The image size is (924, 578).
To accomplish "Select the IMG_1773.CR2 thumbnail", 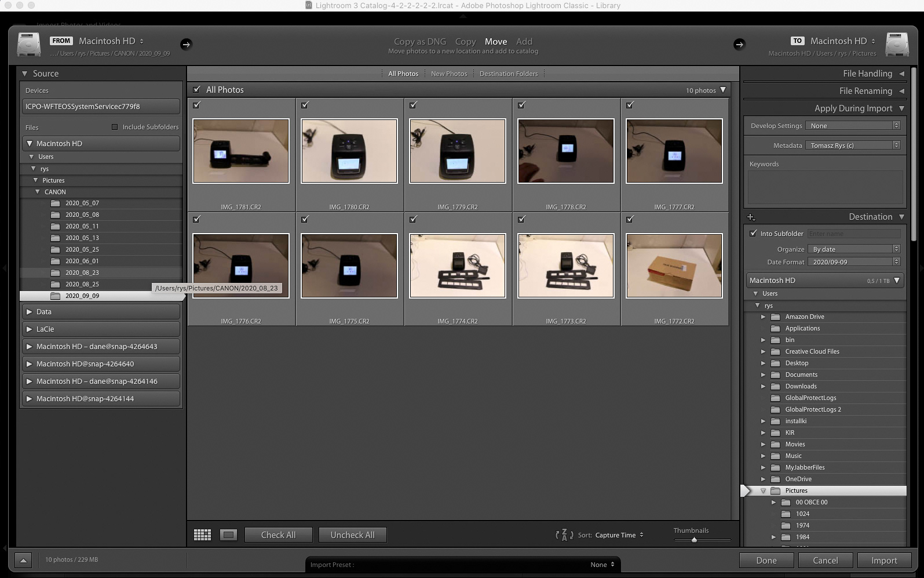I will click(566, 266).
